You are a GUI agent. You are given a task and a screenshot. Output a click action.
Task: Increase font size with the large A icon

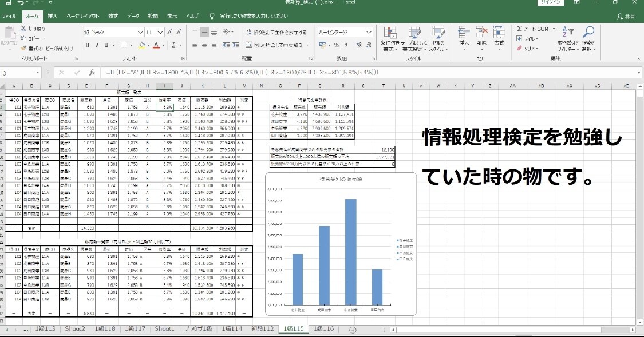click(x=170, y=32)
